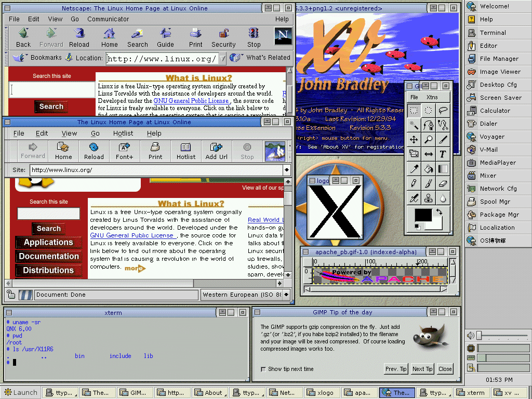Select the convolve water-drop tool
532x399 pixels.
(443, 198)
